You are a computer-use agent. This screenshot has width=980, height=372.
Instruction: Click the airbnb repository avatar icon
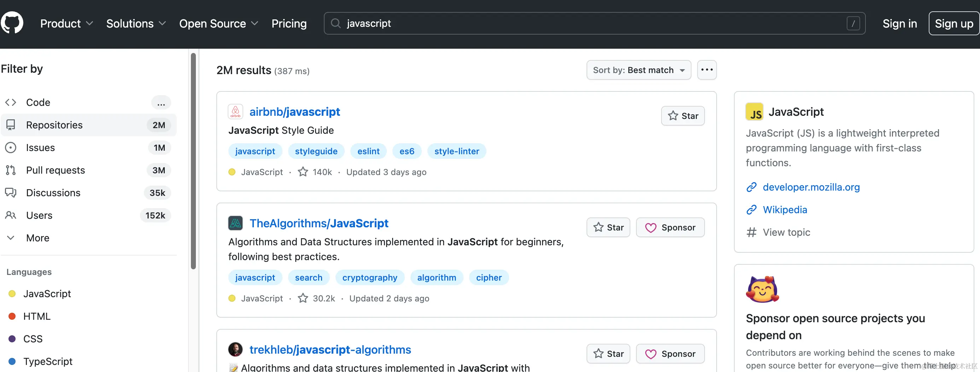tap(235, 112)
